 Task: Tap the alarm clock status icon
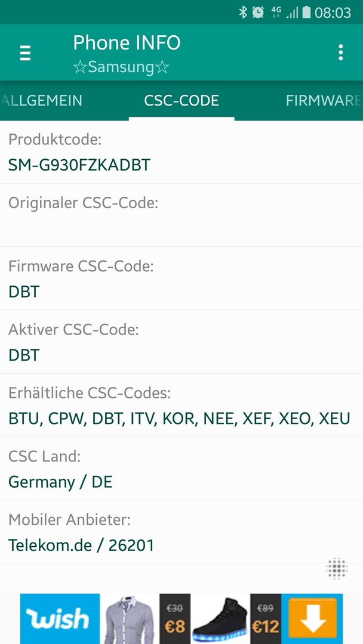pos(258,13)
